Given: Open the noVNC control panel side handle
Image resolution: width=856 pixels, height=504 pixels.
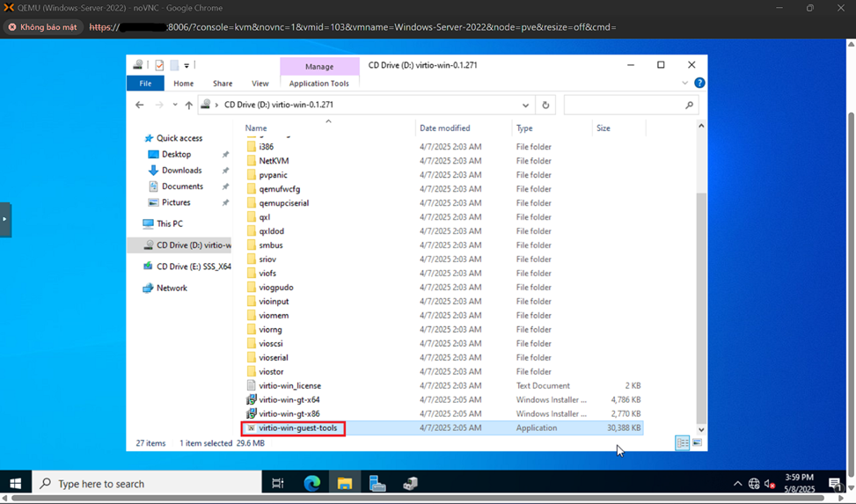Looking at the screenshot, I should click(x=5, y=219).
